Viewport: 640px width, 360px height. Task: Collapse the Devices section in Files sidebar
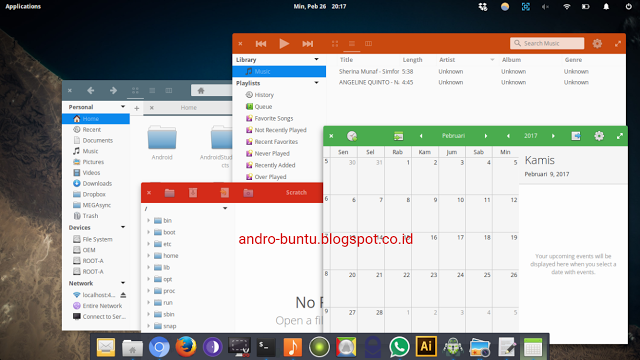tap(123, 227)
